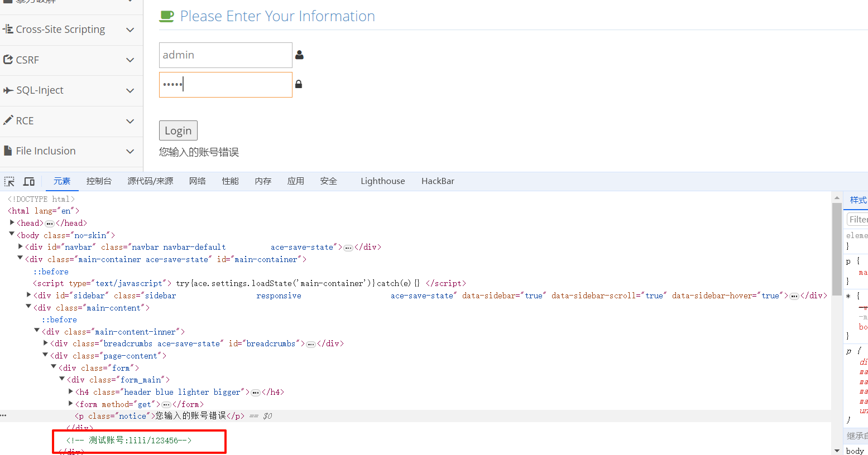Switch to the 控制台 console tab
The height and width of the screenshot is (455, 868).
tap(99, 181)
